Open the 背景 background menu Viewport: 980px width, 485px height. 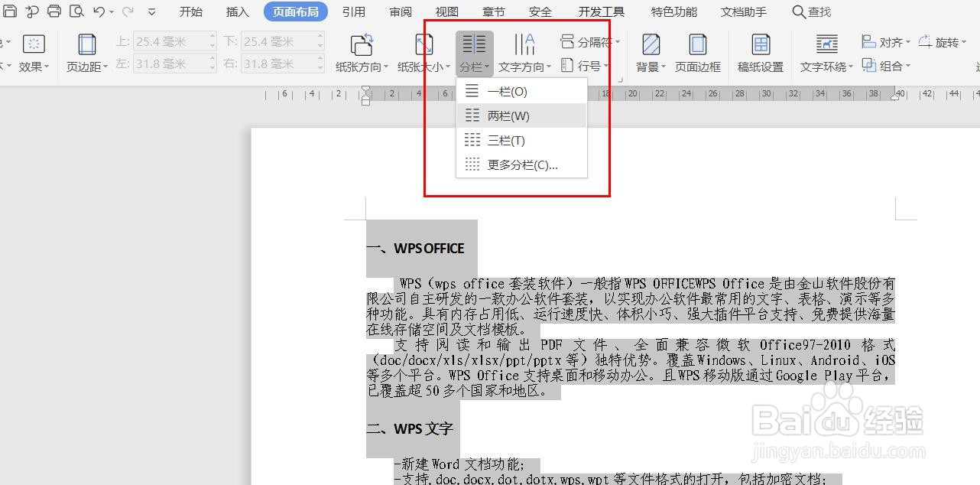[x=651, y=53]
